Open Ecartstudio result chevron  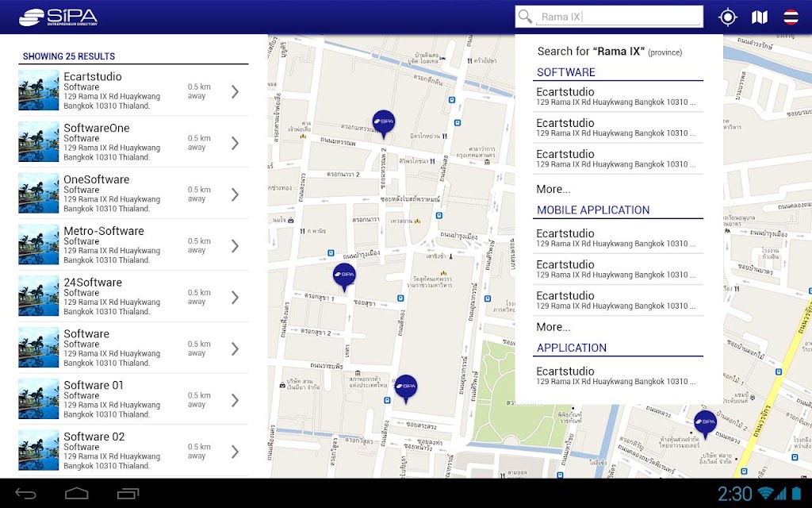[x=235, y=92]
